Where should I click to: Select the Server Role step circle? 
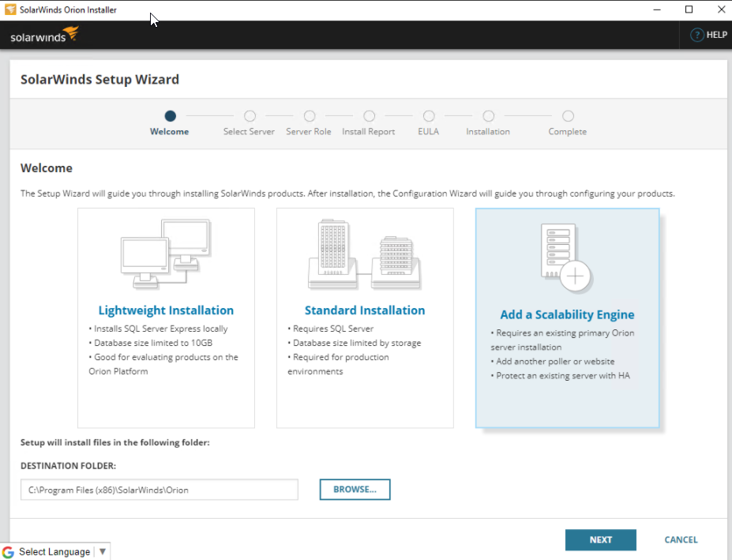click(310, 116)
